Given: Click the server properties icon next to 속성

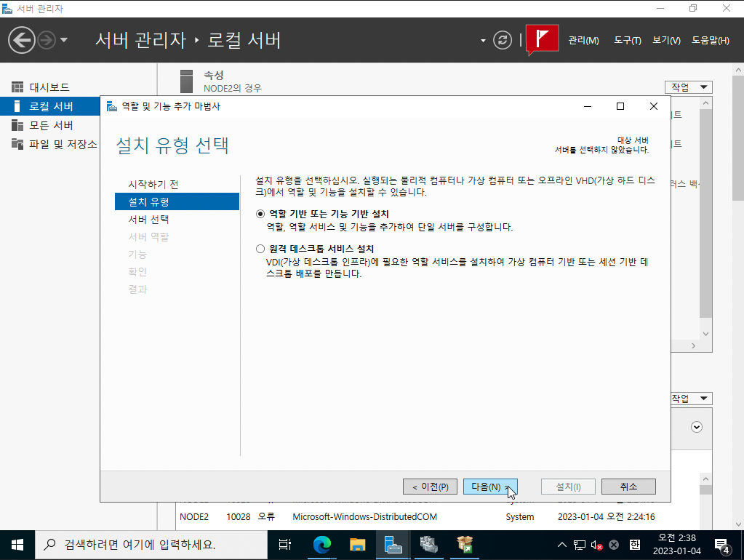Looking at the screenshot, I should [x=186, y=81].
